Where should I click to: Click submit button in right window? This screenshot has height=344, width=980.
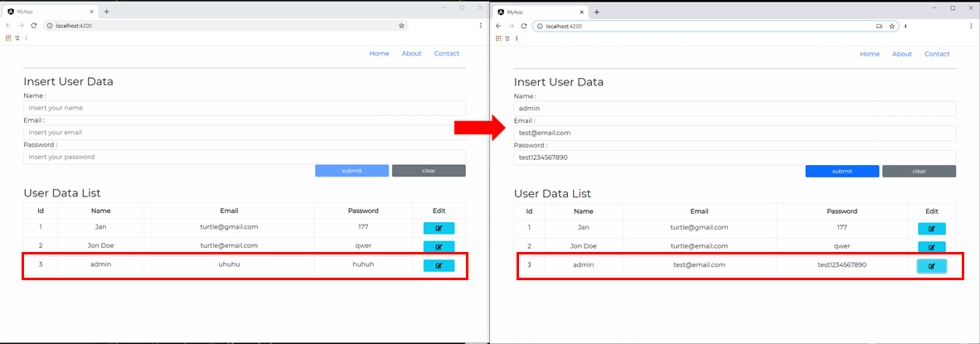(x=842, y=171)
